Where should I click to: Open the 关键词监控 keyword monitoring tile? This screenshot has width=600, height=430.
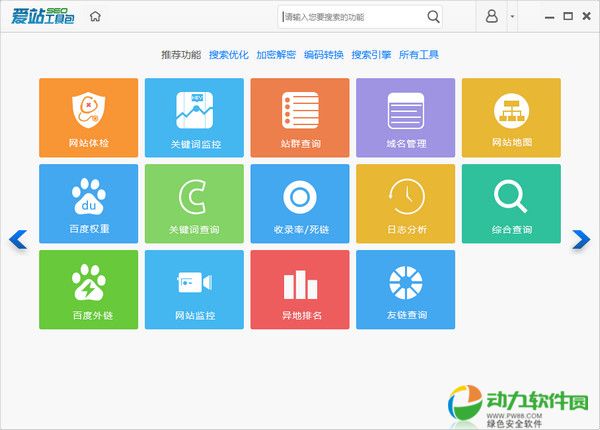pos(194,117)
